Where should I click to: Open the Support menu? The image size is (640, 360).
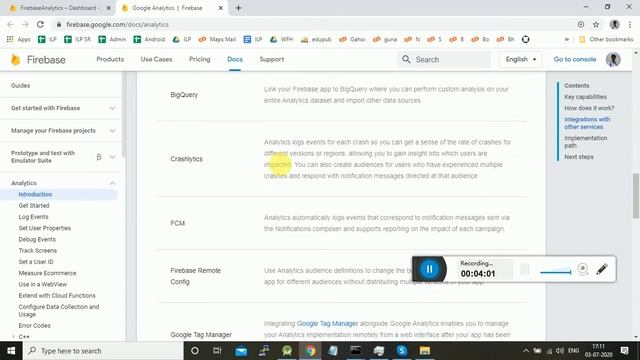(271, 59)
